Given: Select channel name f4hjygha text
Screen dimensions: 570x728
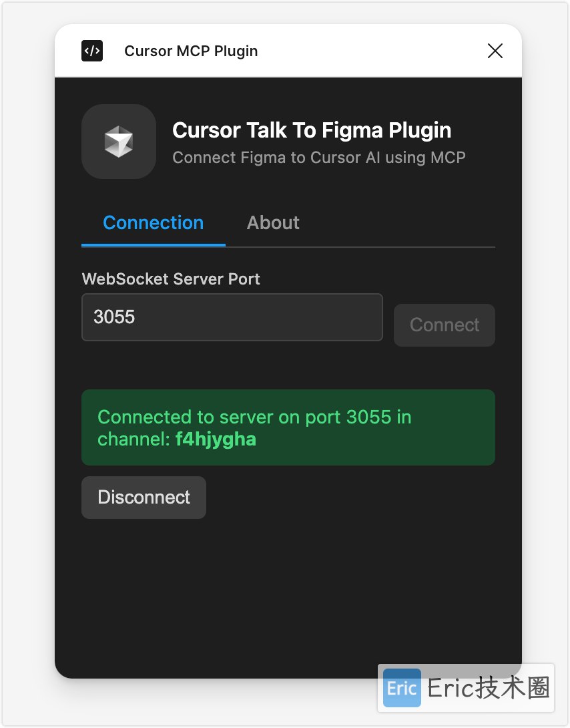Looking at the screenshot, I should [x=216, y=439].
